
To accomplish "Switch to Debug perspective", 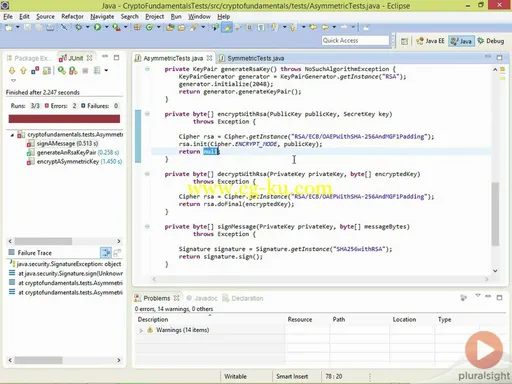I will pyautogui.click(x=491, y=41).
